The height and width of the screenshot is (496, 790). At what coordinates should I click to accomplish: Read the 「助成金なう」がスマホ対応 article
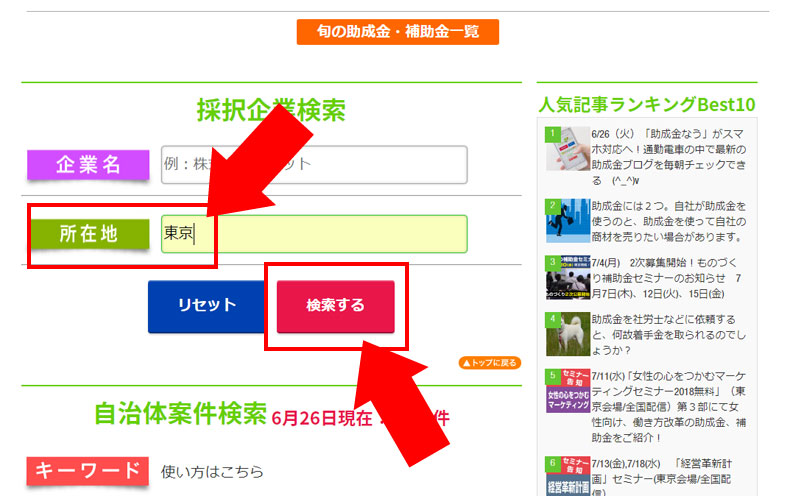click(x=667, y=148)
